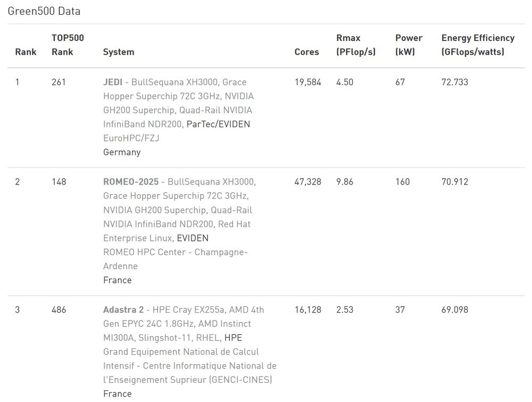532x402 pixels.
Task: Click the TOP500 Rank column header
Action: point(68,45)
